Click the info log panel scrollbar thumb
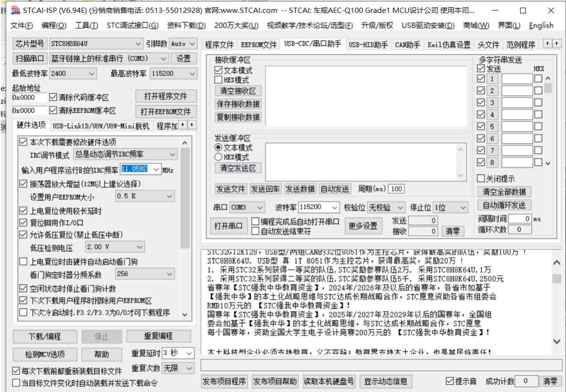Image resolution: width=566 pixels, height=392 pixels. pyautogui.click(x=557, y=278)
